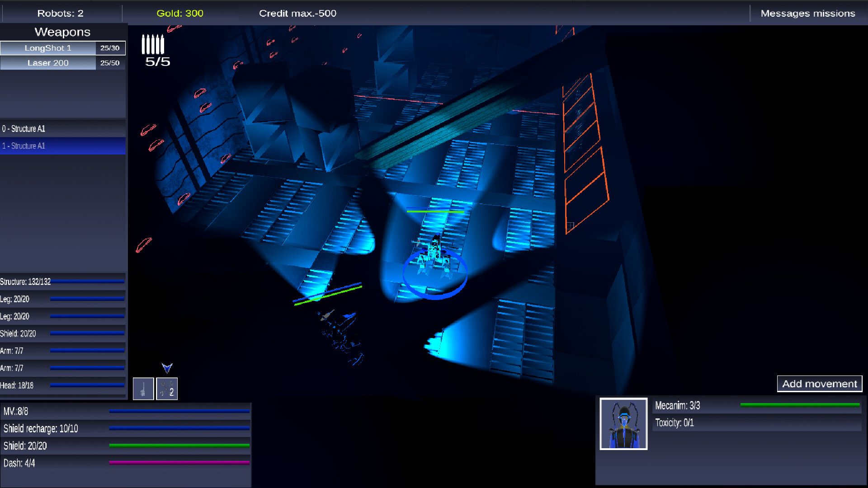Click the Add movement button
The image size is (868, 488).
pyautogui.click(x=819, y=384)
